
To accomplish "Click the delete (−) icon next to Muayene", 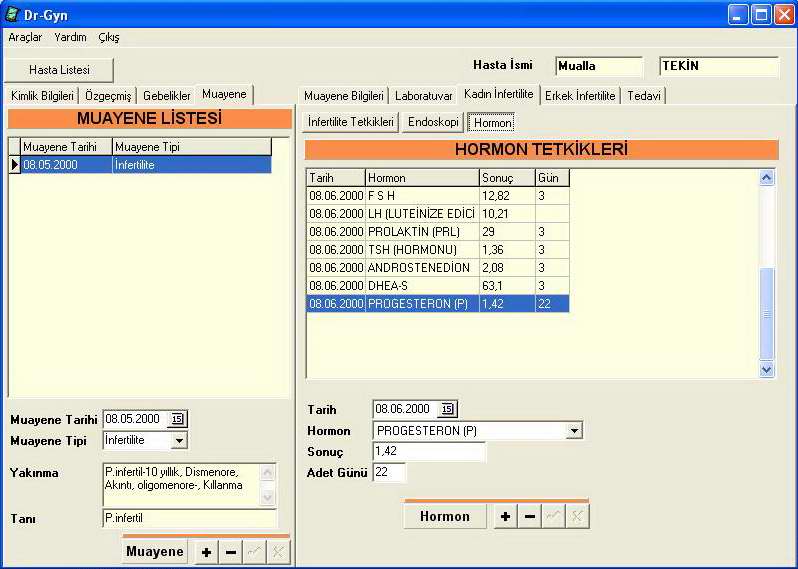I will click(x=231, y=552).
